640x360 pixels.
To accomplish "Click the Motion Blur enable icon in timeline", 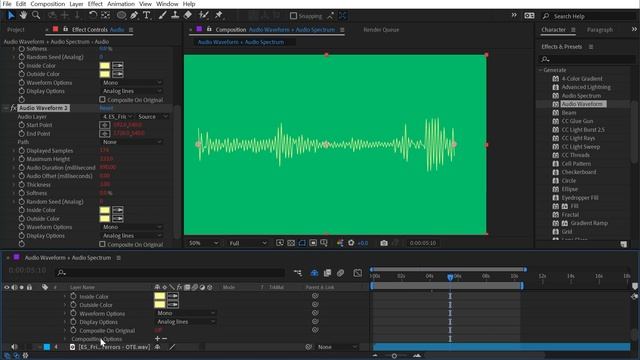I will [x=340, y=273].
